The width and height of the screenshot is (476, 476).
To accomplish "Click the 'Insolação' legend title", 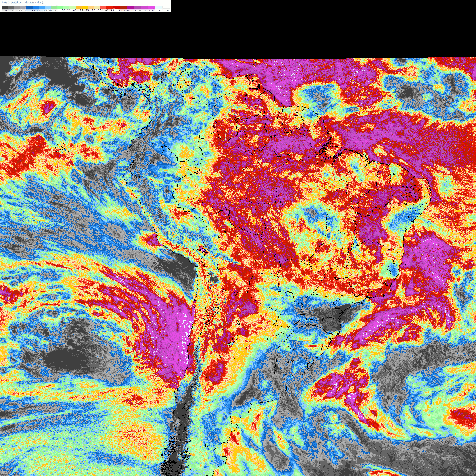I will click(12, 2).
